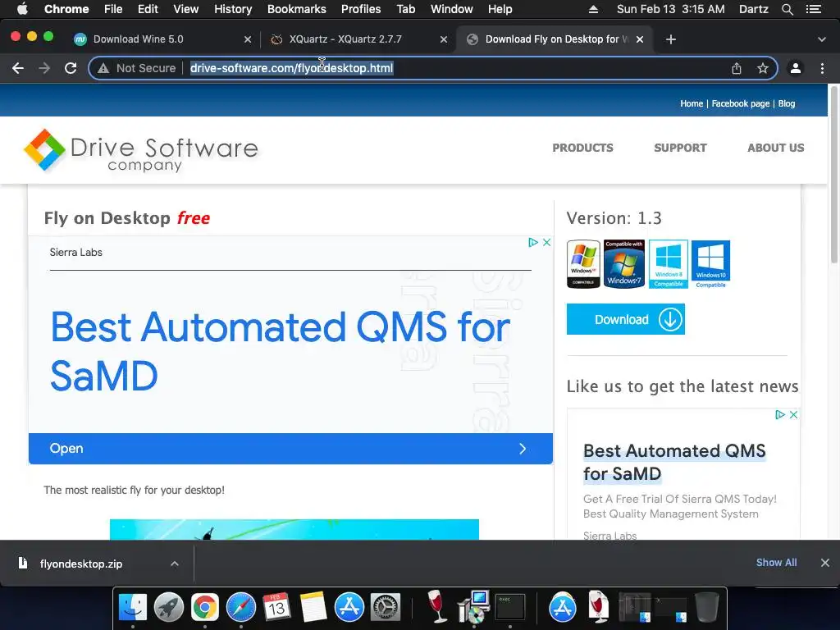Screen dimensions: 840x630
Task: Open Safari from the dock
Action: click(241, 608)
